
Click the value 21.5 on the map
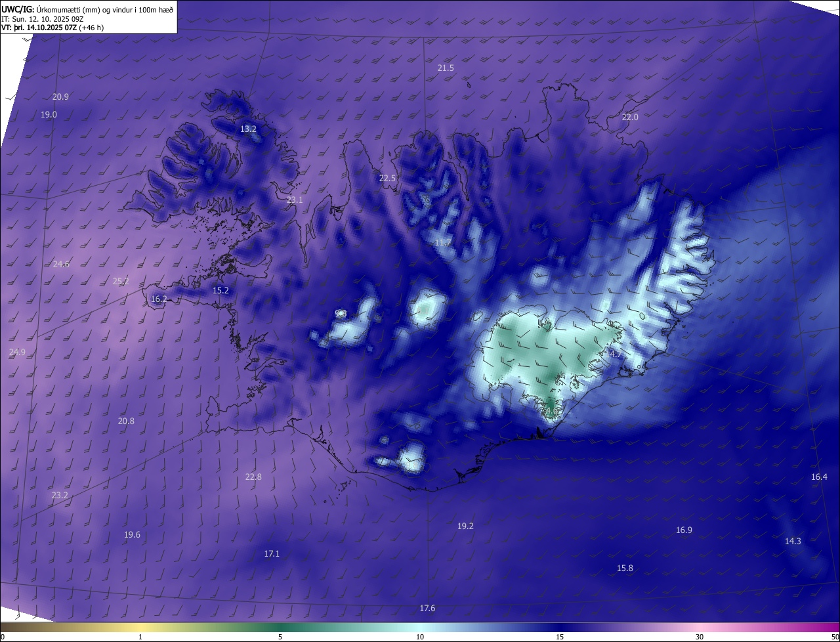point(446,68)
